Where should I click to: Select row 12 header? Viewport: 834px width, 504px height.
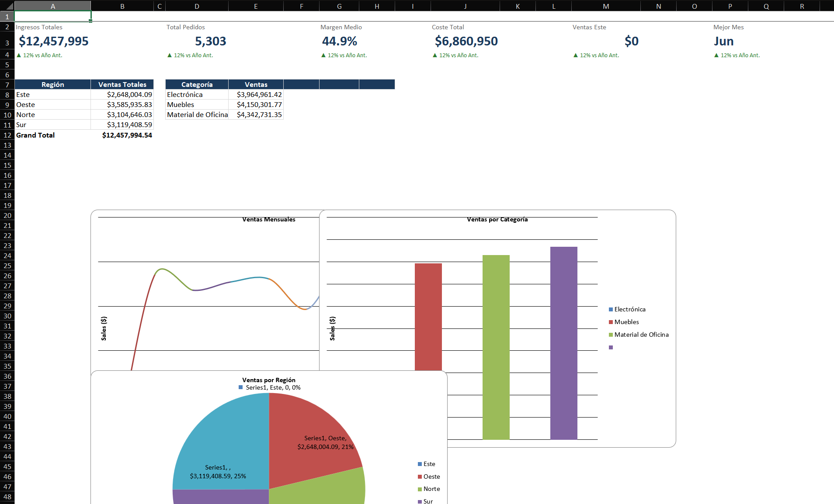(x=7, y=135)
